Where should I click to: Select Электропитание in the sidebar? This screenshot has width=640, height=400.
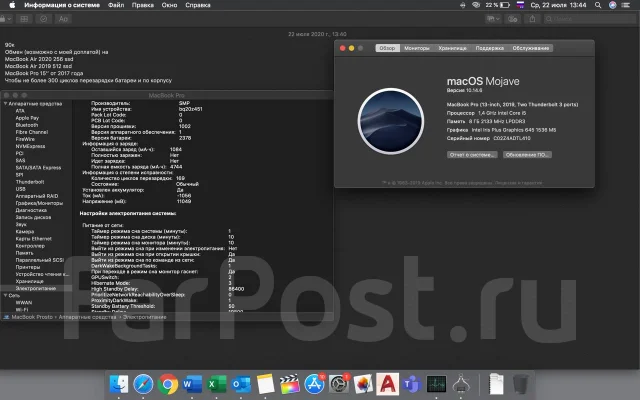tap(36, 288)
